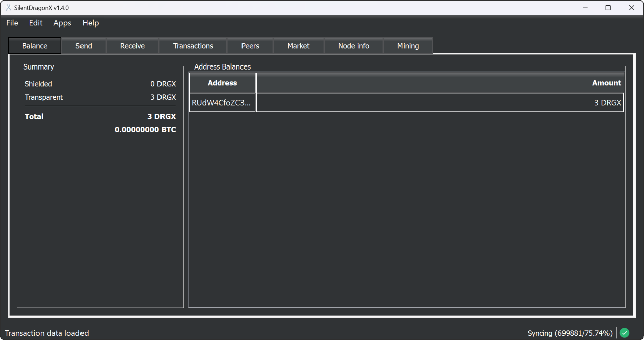Switch to the Receive tab
The width and height of the screenshot is (644, 340).
click(x=132, y=45)
